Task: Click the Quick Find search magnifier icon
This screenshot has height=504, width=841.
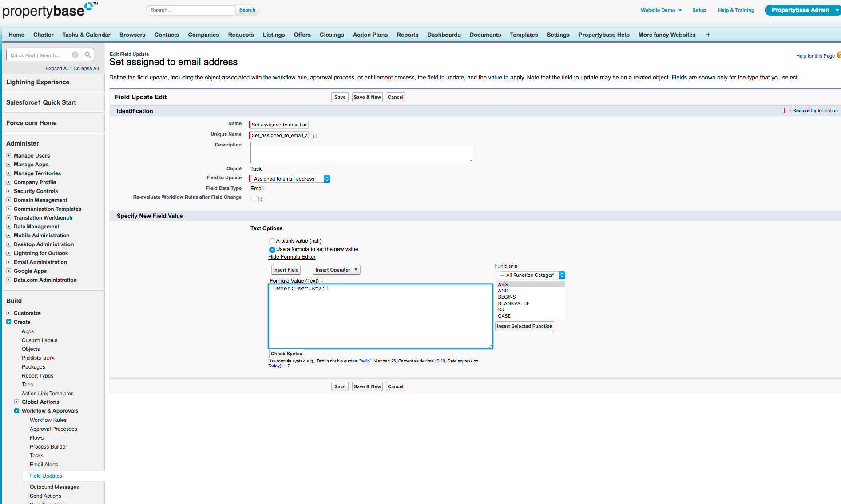Action: [x=88, y=55]
